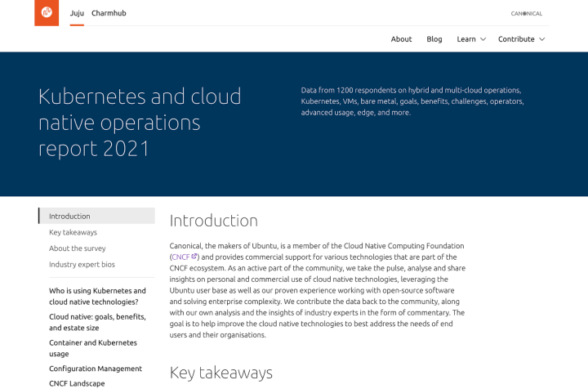Screen dimensions: 588x389
Task: Expand the Learn dropdown chevron
Action: tap(483, 39)
